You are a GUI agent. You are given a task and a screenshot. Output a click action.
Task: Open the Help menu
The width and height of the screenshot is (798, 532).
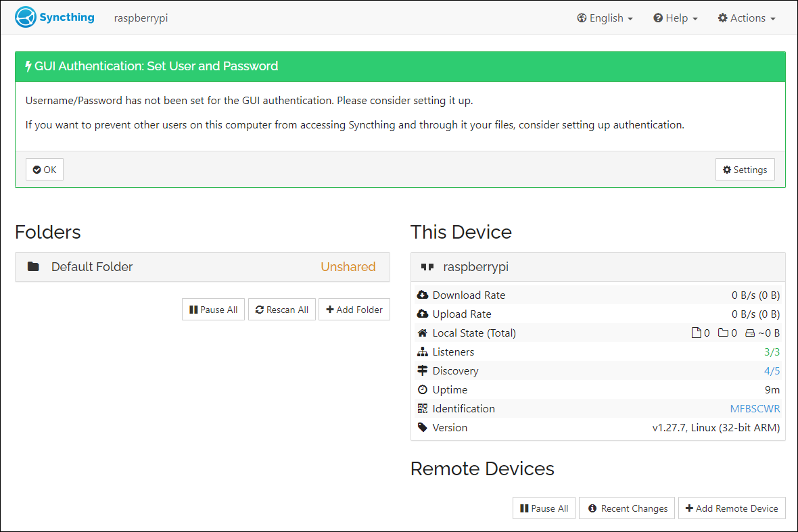[676, 18]
